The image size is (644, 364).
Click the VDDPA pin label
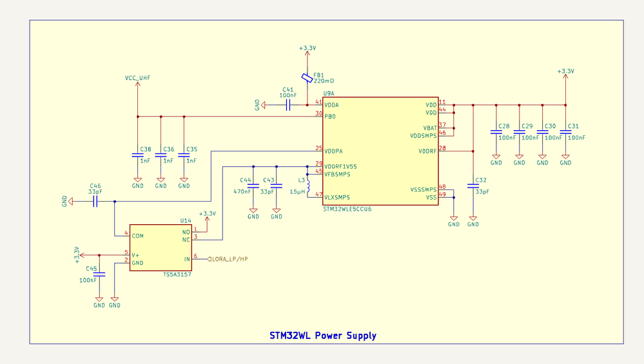[x=333, y=151]
